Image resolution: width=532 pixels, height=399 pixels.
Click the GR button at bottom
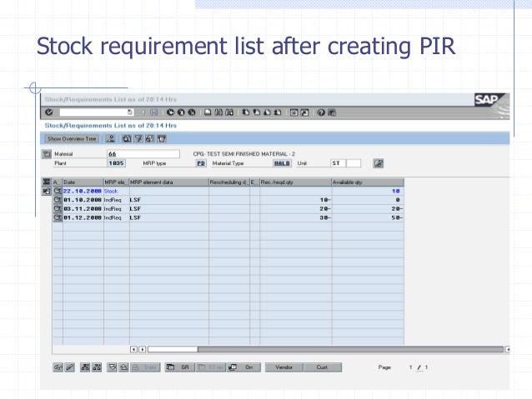[180, 367]
